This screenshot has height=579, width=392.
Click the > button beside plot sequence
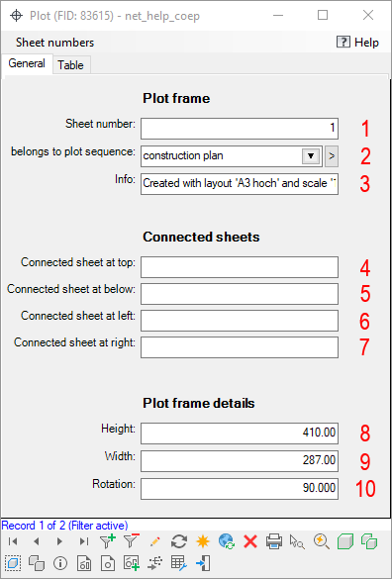(332, 156)
